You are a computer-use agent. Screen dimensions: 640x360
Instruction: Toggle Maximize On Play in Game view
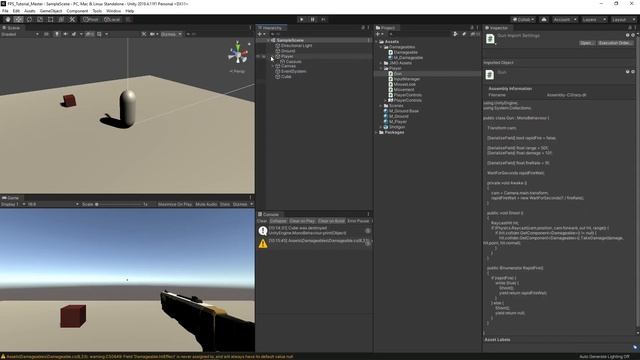[175, 204]
